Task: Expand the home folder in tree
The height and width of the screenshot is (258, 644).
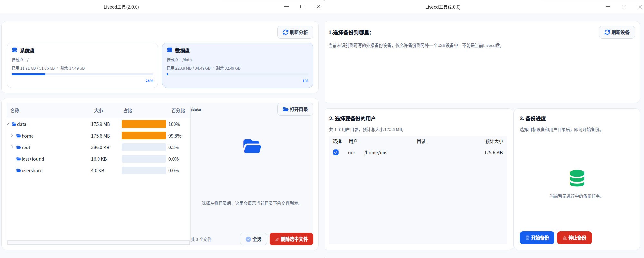Action: tap(12, 136)
